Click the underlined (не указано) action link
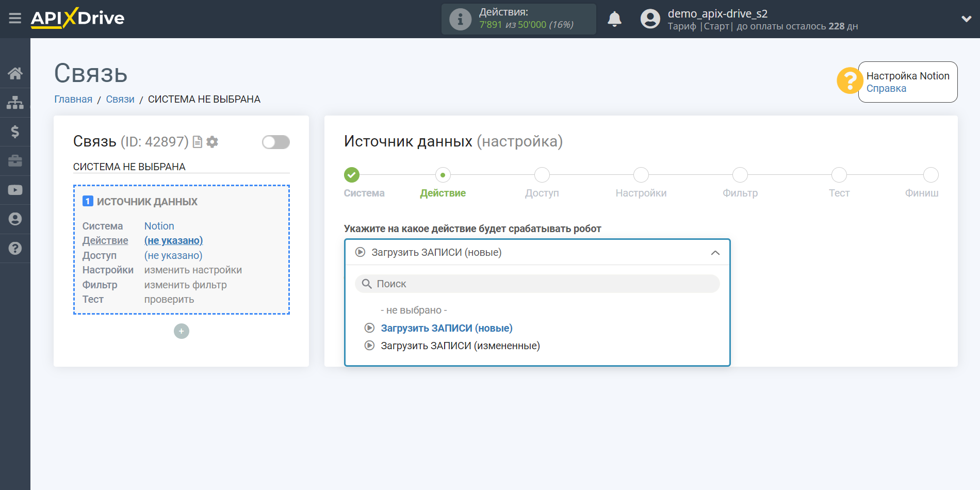The width and height of the screenshot is (980, 490). pyautogui.click(x=173, y=240)
